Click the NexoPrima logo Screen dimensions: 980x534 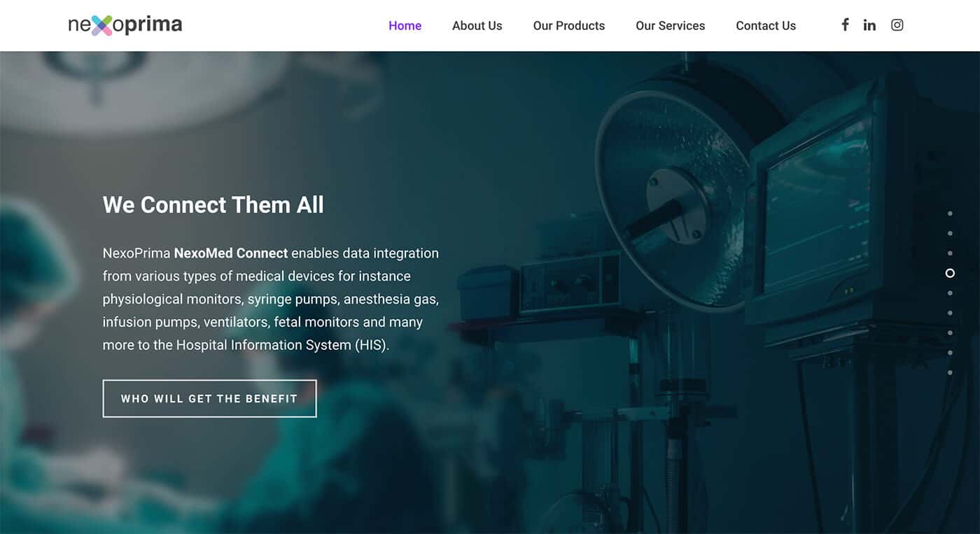(x=125, y=25)
